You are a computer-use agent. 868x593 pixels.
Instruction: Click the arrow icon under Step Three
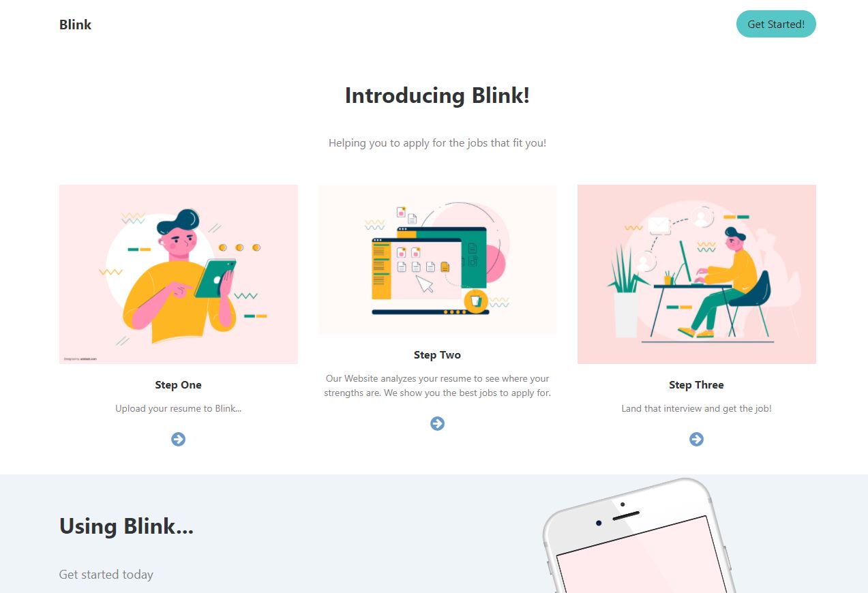coord(696,439)
